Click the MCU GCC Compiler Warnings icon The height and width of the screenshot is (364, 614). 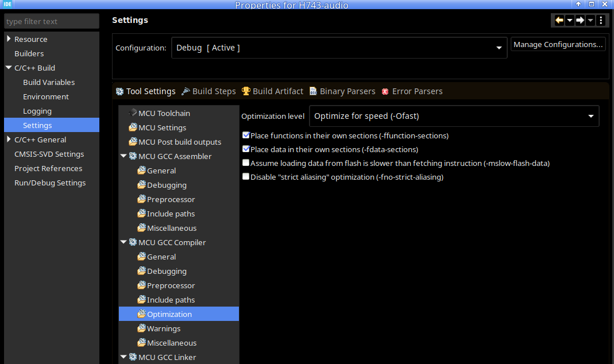[x=141, y=328]
